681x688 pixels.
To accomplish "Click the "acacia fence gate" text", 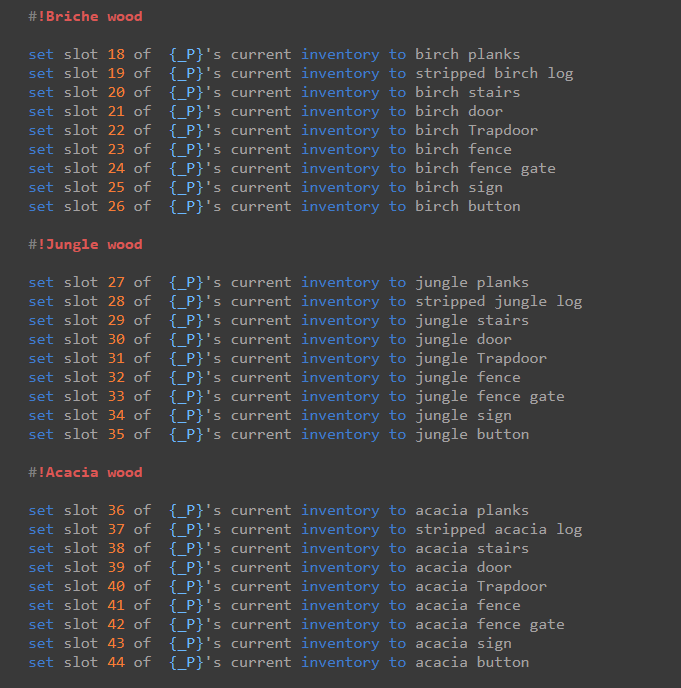I will pos(490,624).
